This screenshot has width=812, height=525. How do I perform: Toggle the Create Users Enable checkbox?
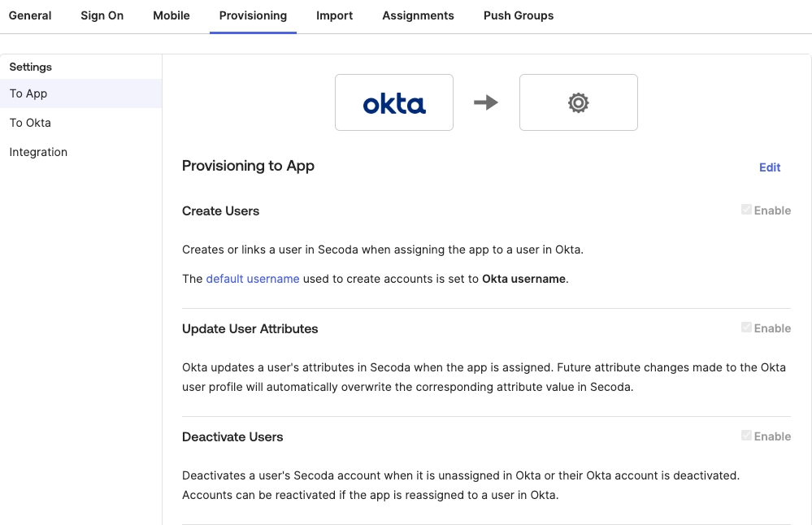point(746,210)
